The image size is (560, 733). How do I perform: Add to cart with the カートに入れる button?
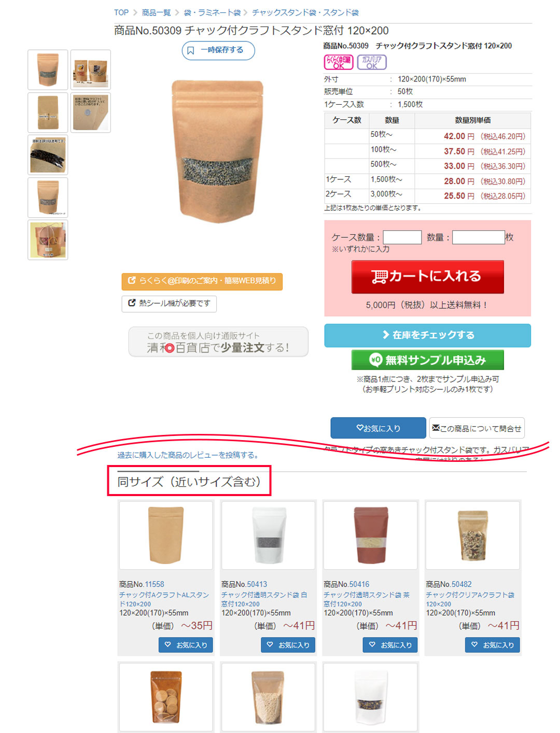pos(428,277)
